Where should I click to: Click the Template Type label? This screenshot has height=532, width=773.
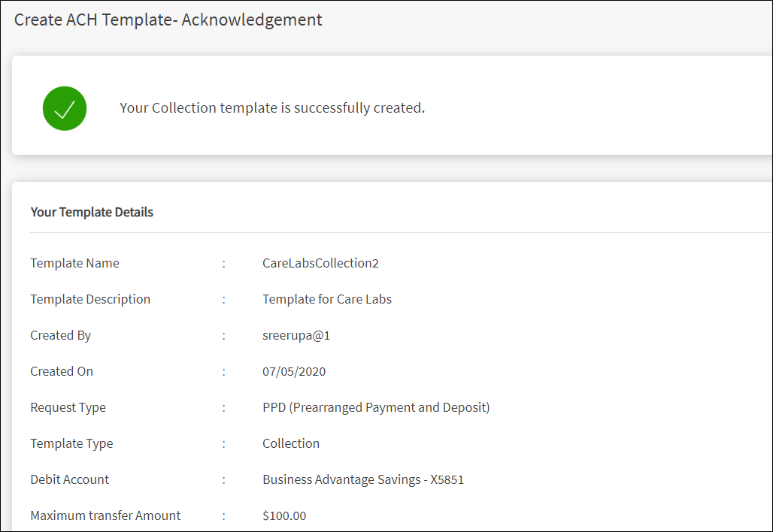(71, 443)
